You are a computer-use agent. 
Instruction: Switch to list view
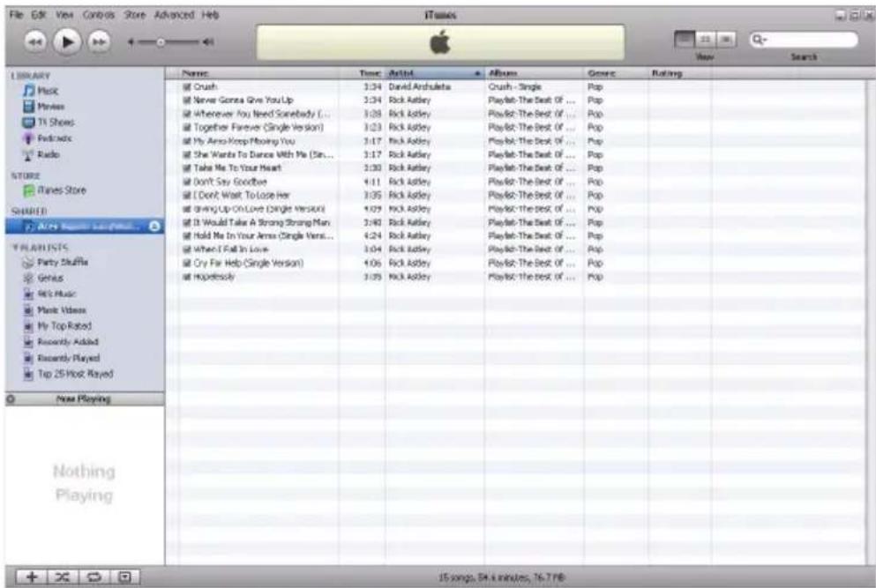pos(685,39)
